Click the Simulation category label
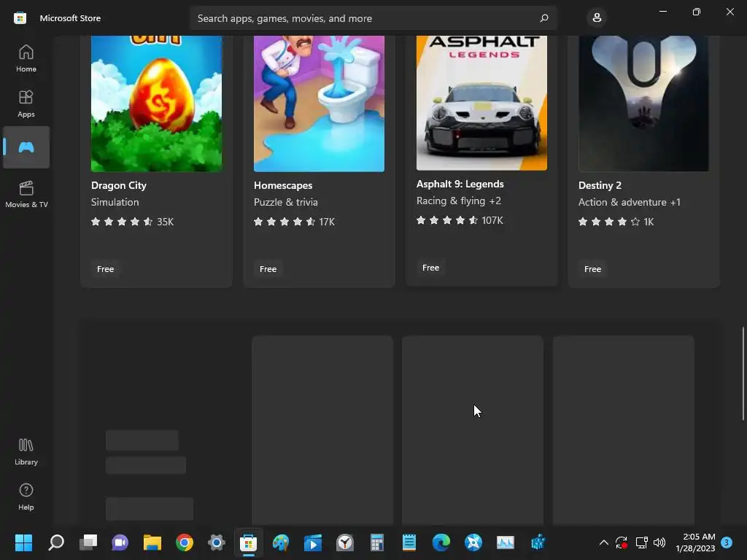 [115, 202]
